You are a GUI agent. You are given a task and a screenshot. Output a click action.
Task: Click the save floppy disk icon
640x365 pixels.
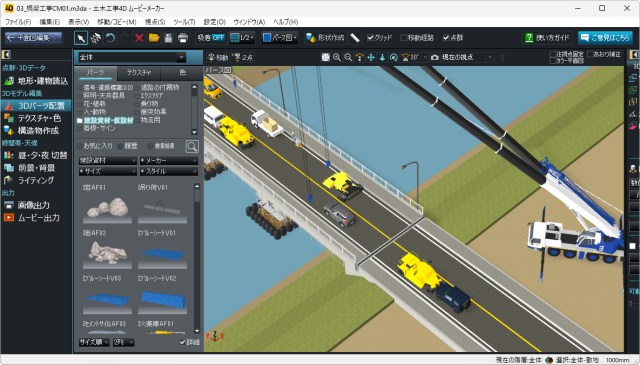168,38
